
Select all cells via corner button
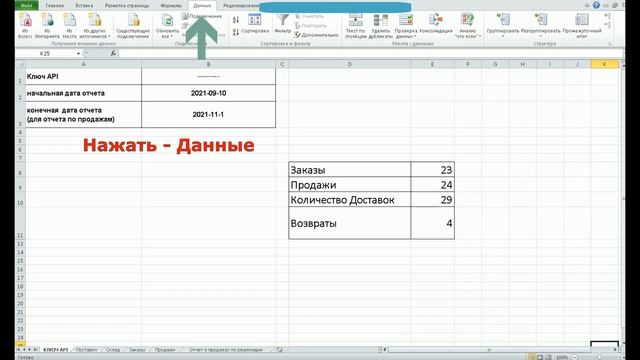pos(20,64)
